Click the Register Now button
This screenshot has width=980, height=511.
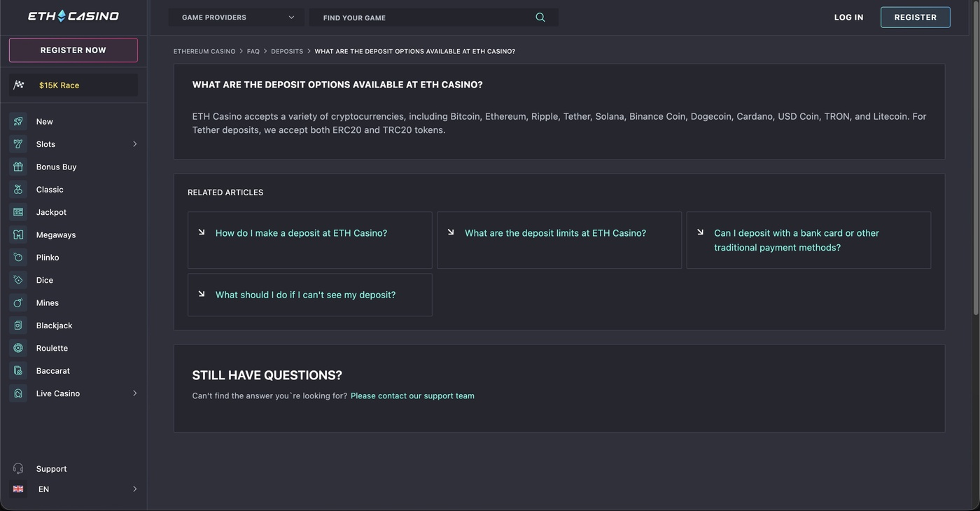tap(73, 50)
